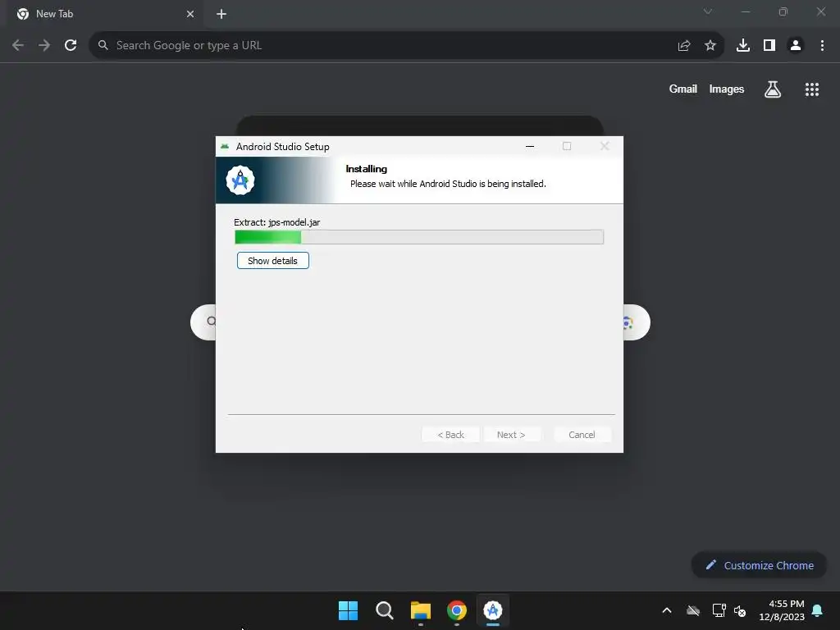Reload the Chrome page

(71, 46)
